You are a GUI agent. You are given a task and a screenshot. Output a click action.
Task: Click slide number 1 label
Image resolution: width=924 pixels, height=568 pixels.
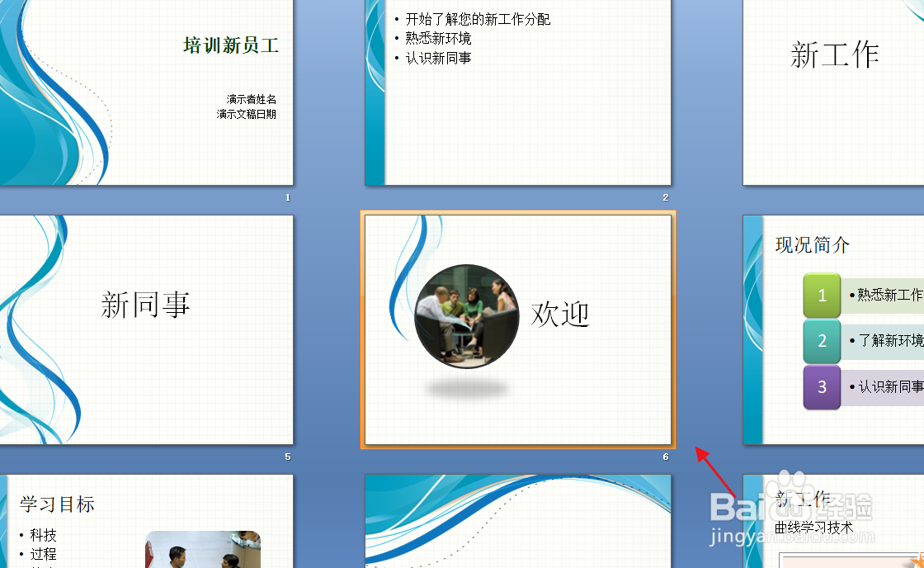coord(288,197)
